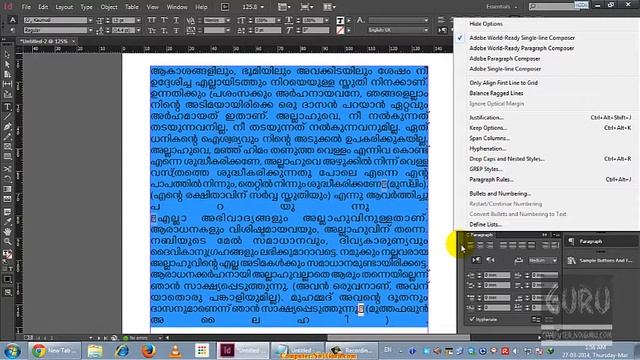
Task: Select the Zoom magnifier tool
Action: coord(7,242)
